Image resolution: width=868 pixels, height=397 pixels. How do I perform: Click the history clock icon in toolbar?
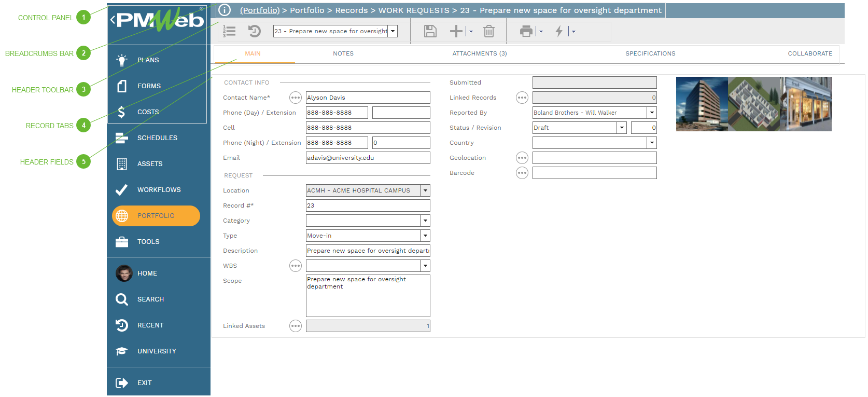[x=254, y=32]
